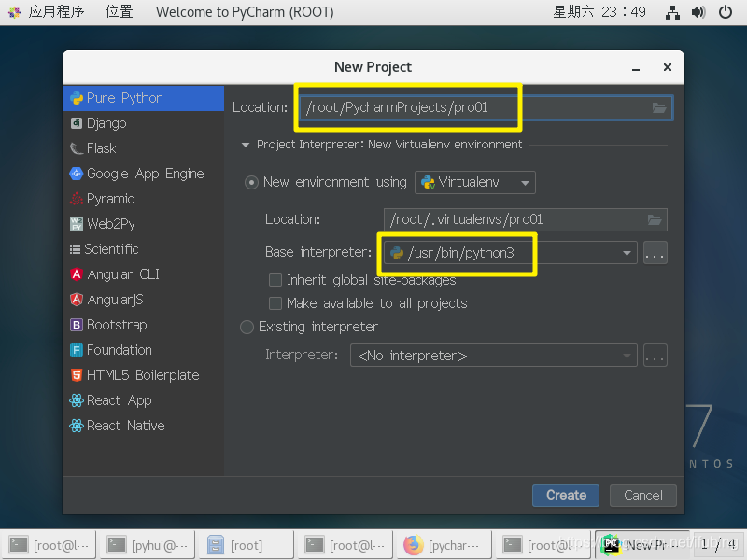Choose Django in project type list
Viewport: 747px width, 560px height.
click(143, 123)
